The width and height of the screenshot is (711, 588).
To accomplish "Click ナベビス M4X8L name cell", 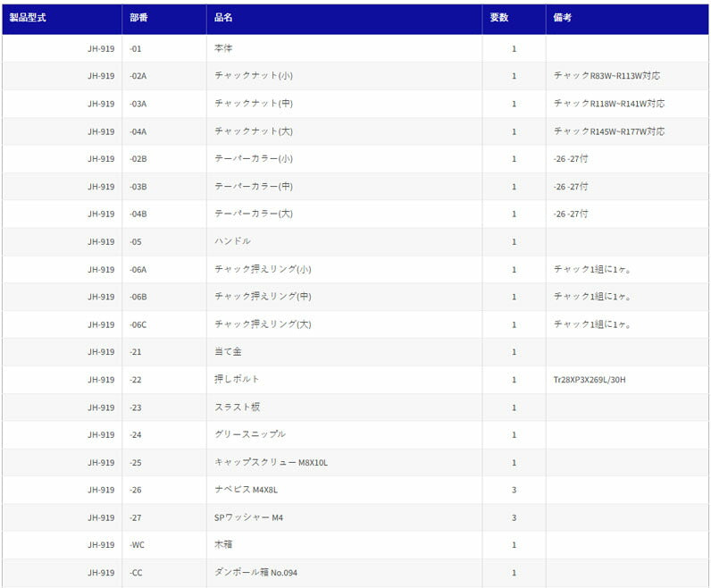I will pyautogui.click(x=344, y=490).
